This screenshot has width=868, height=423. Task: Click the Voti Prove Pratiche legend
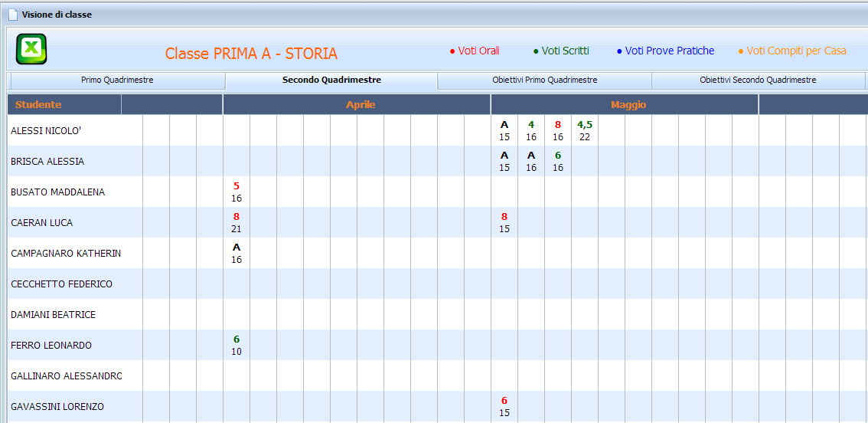[x=669, y=51]
